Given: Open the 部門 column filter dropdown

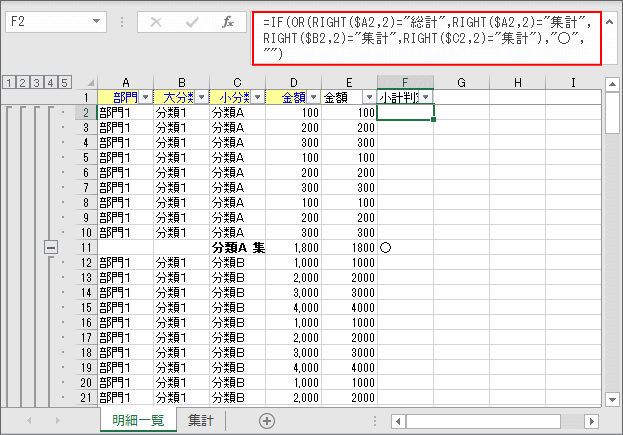Looking at the screenshot, I should click(146, 96).
